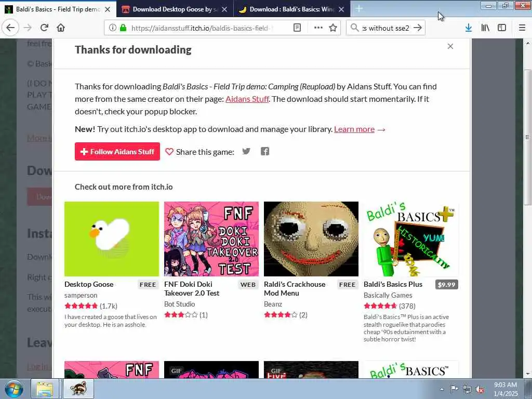Open the Learn more link
532x399 pixels.
[354, 129]
